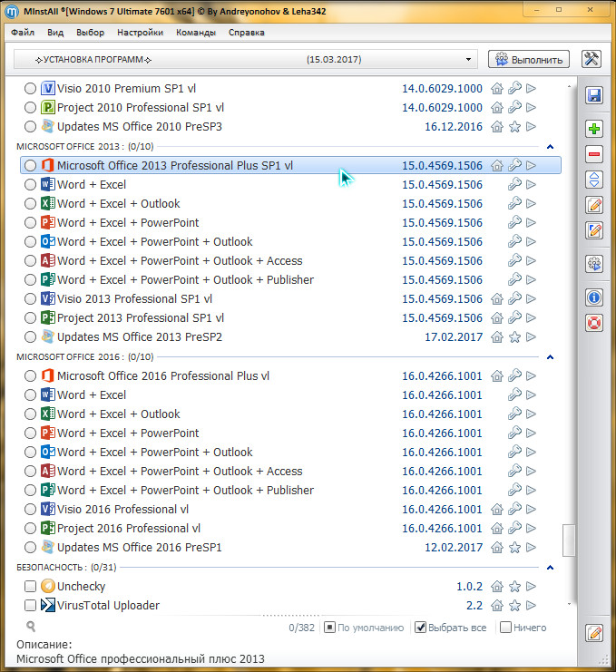Click the blue info icon in sidebar
Screen dimensions: 616x672
pos(594,297)
